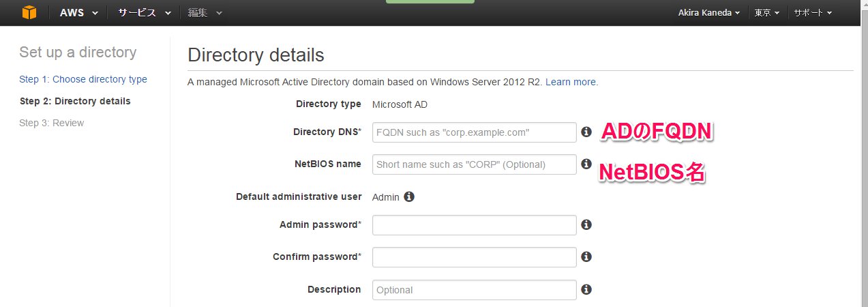The image size is (868, 307).
Task: Click info icon beside NetBIOS name field
Action: point(586,164)
